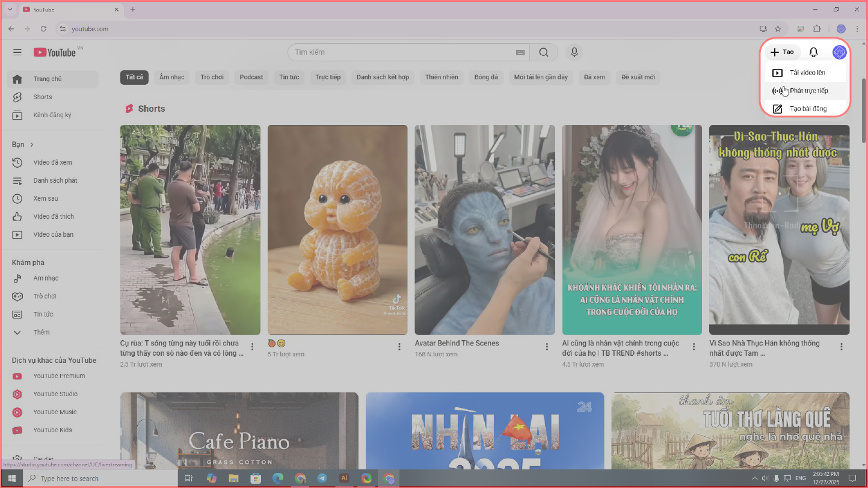Select the "Trực tiếp" filter chip

[x=328, y=77]
